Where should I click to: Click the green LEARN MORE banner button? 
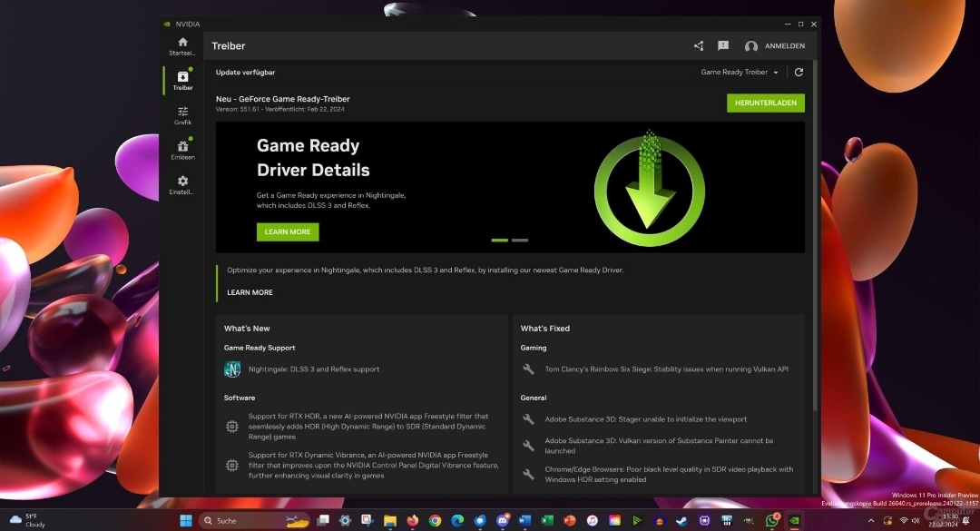(x=288, y=232)
